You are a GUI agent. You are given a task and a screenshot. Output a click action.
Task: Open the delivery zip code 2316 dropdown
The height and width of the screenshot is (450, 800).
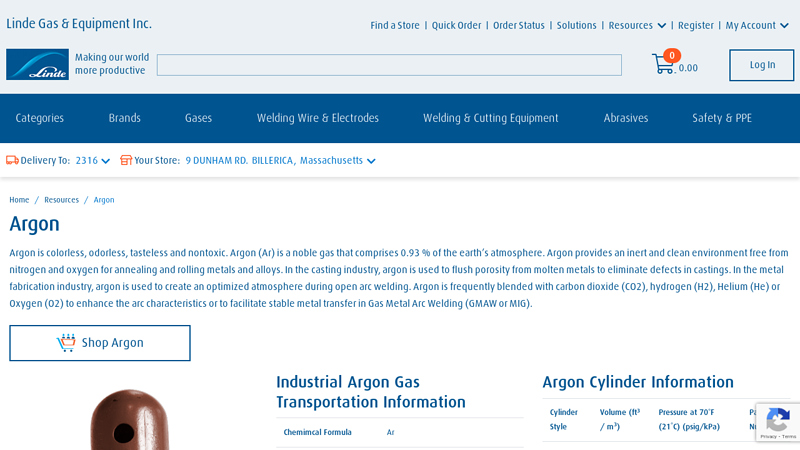coord(93,160)
